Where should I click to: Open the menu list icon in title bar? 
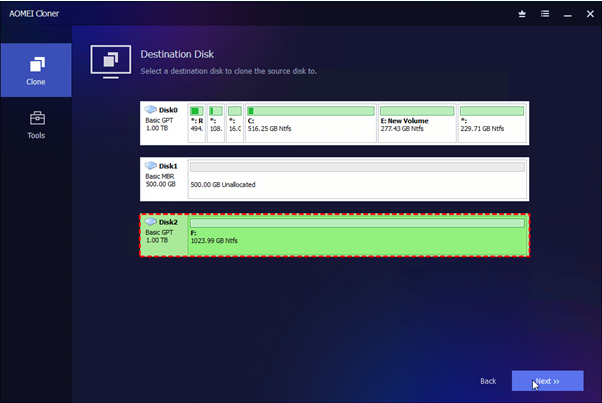click(x=545, y=14)
